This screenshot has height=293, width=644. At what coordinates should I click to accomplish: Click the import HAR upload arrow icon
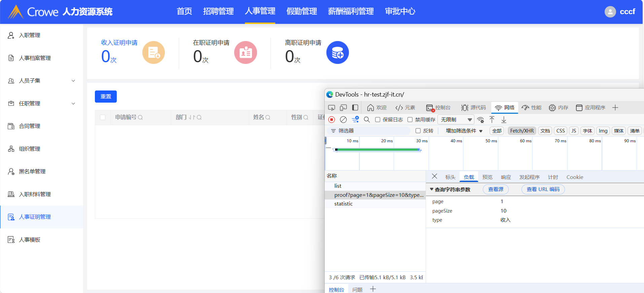[x=492, y=119]
